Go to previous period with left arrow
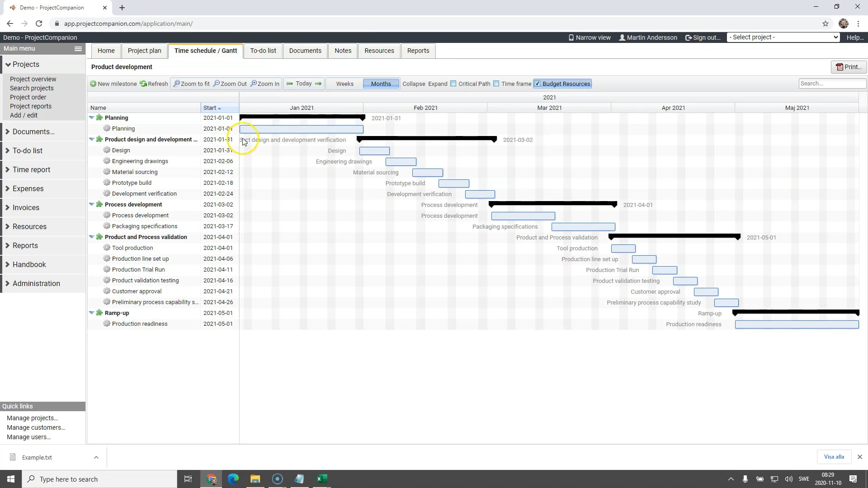 pyautogui.click(x=289, y=84)
